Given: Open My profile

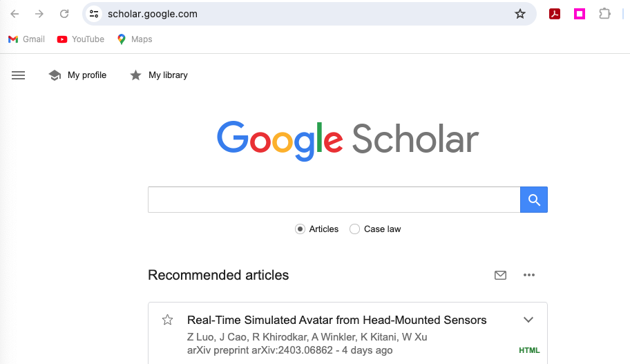Looking at the screenshot, I should (x=77, y=75).
